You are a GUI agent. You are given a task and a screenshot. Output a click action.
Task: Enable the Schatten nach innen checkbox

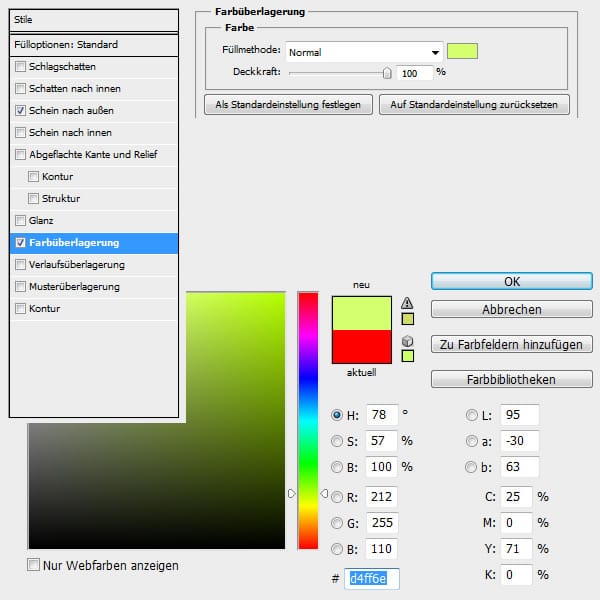click(20, 88)
